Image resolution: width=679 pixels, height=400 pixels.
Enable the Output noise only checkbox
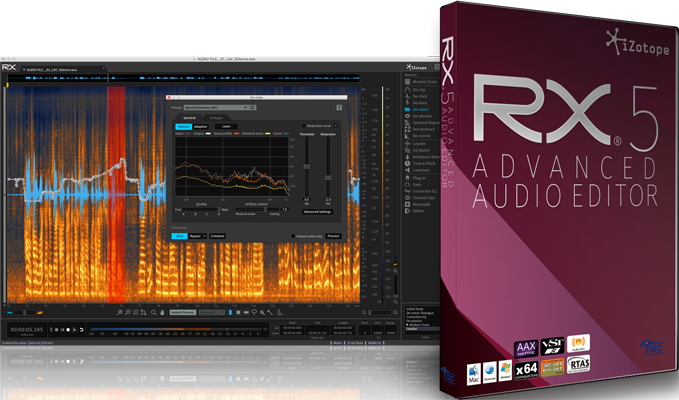pos(293,236)
